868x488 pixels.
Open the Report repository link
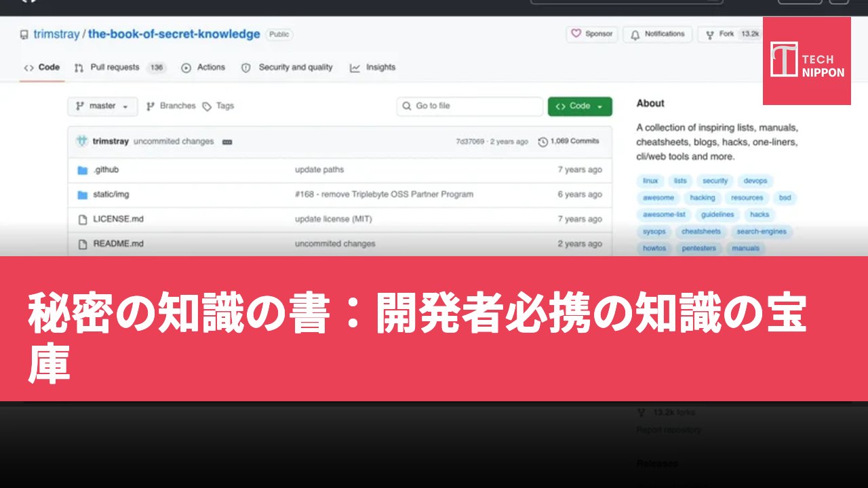[x=669, y=430]
